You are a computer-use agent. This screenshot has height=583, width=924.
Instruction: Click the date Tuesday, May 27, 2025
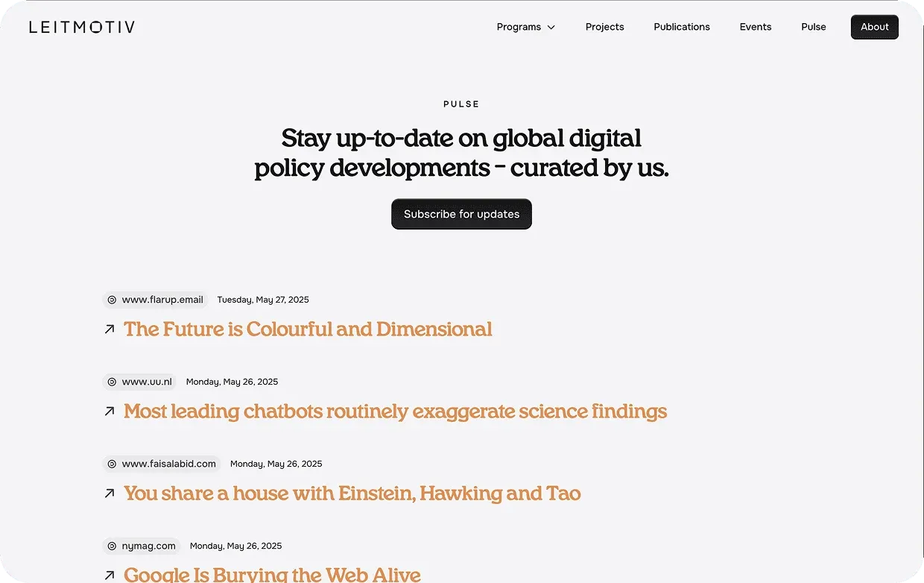pos(263,300)
